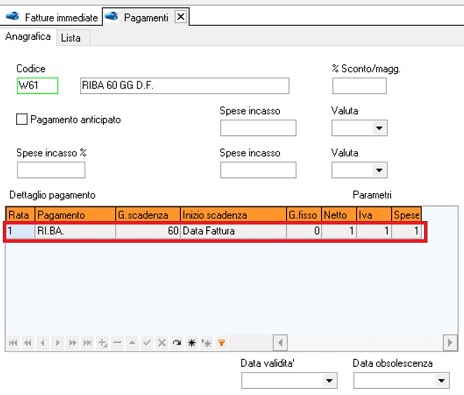
Task: Cancel edits with the X navigator icon
Action: [162, 343]
